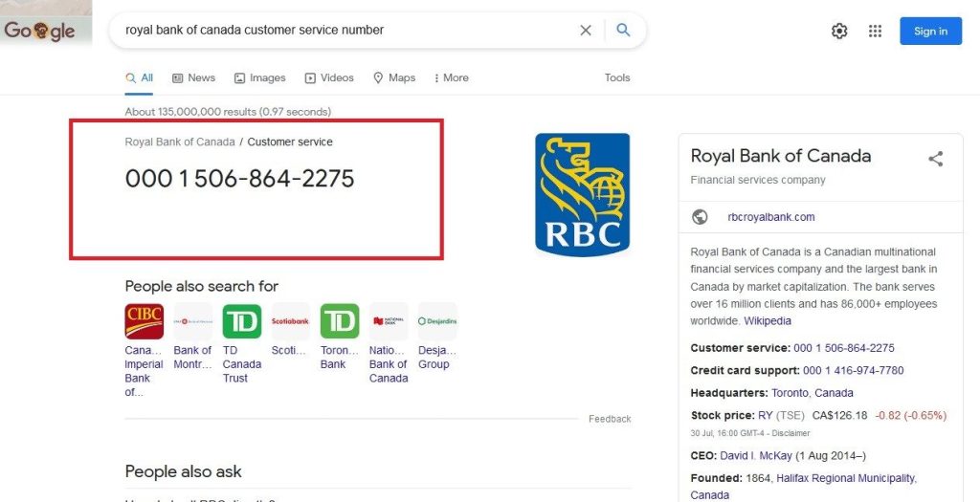Click the TD Canada Trust logo
Screen dimensions: 980x502
click(242, 321)
